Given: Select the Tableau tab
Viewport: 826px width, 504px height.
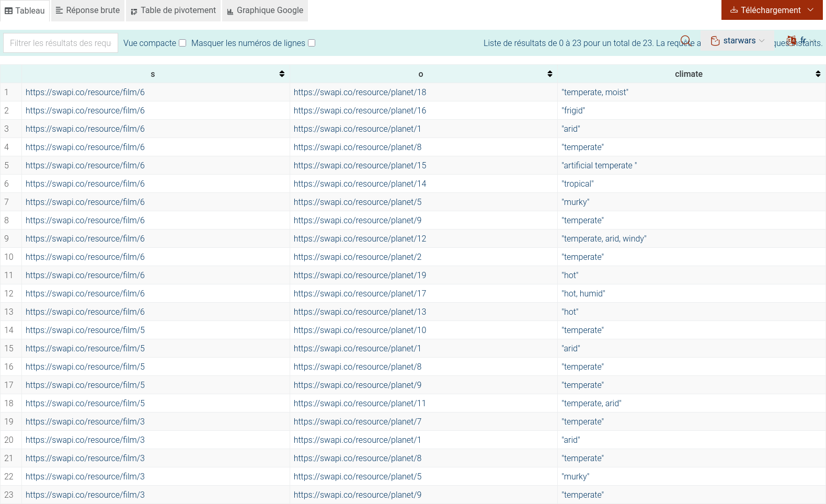Looking at the screenshot, I should [25, 10].
